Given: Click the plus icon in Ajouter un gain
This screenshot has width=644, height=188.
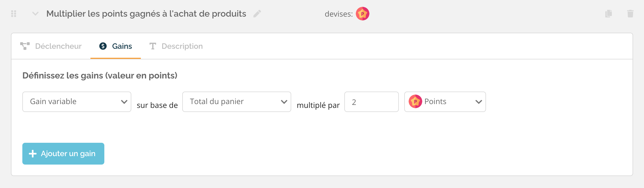Looking at the screenshot, I should (33, 154).
